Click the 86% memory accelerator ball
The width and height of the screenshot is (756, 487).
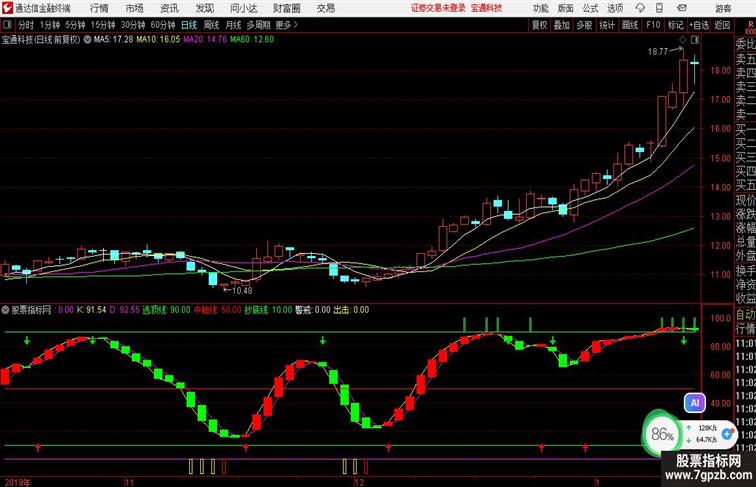[x=662, y=434]
